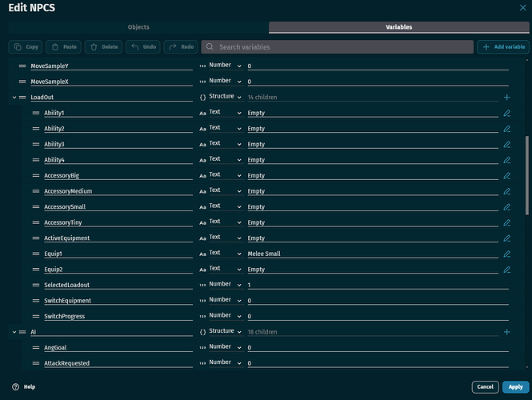The height and width of the screenshot is (400, 532).
Task: Open the Equip1 Melee Small text editor
Action: (506, 254)
